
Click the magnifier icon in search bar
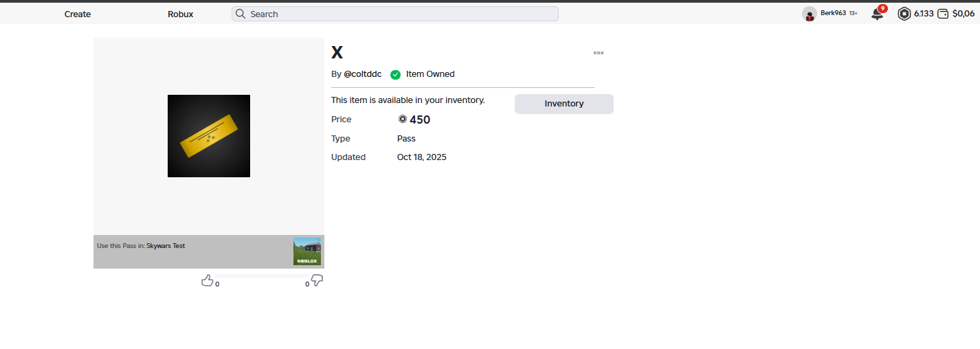pos(241,14)
